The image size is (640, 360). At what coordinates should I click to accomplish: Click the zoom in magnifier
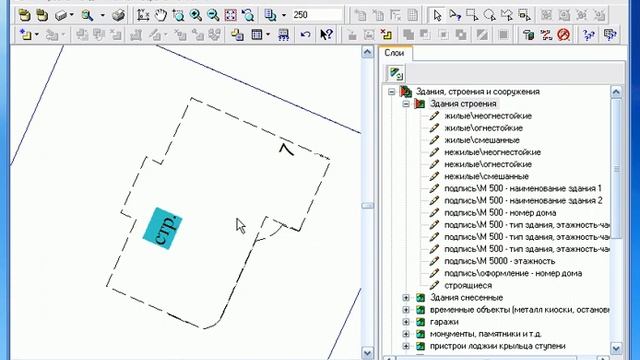tap(196, 16)
